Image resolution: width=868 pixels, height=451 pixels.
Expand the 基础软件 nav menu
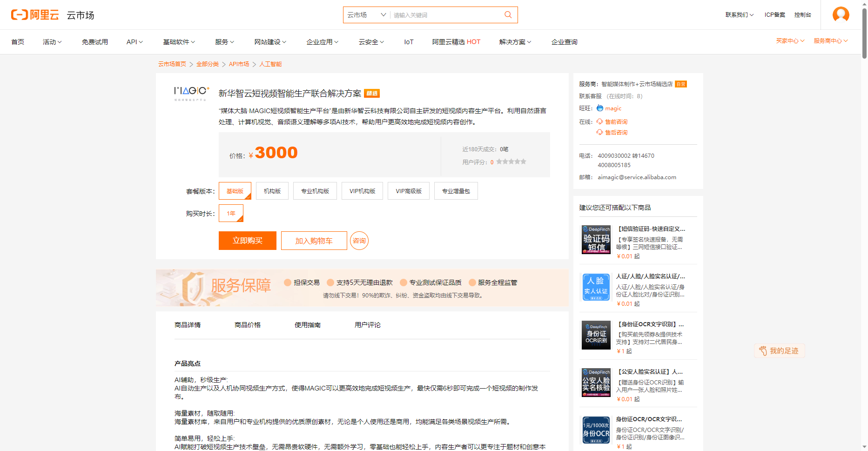[179, 42]
